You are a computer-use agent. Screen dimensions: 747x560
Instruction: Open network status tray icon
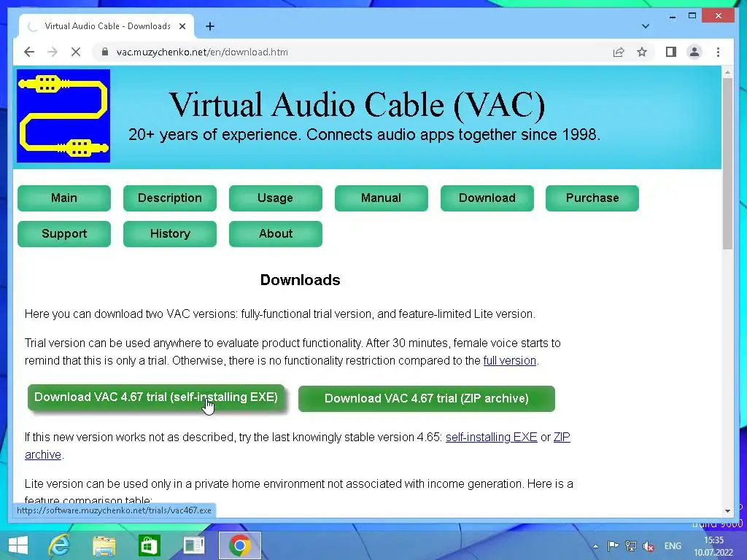tap(631, 545)
